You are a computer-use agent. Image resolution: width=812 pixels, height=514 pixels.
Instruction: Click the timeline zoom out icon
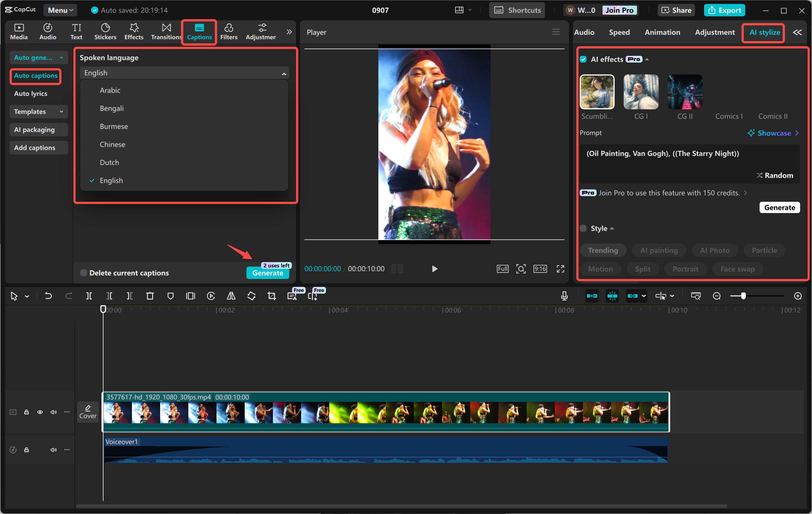pyautogui.click(x=717, y=296)
